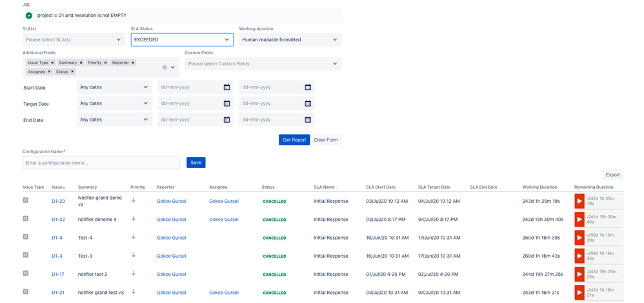644x303 pixels.
Task: Type in the Configuration Name input field
Action: 101,163
